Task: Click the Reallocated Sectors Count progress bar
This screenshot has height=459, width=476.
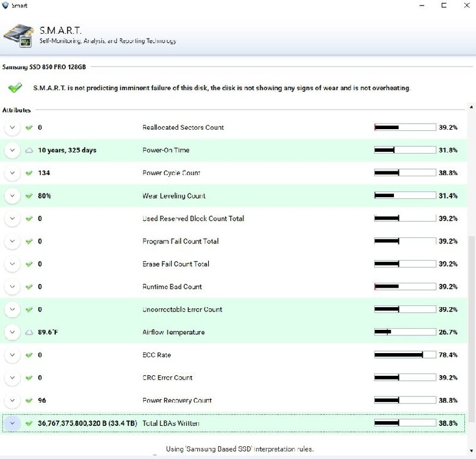Action: point(405,127)
